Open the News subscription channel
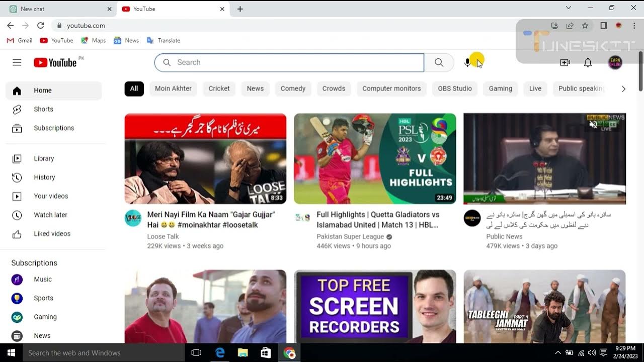This screenshot has height=362, width=644. [x=54, y=335]
